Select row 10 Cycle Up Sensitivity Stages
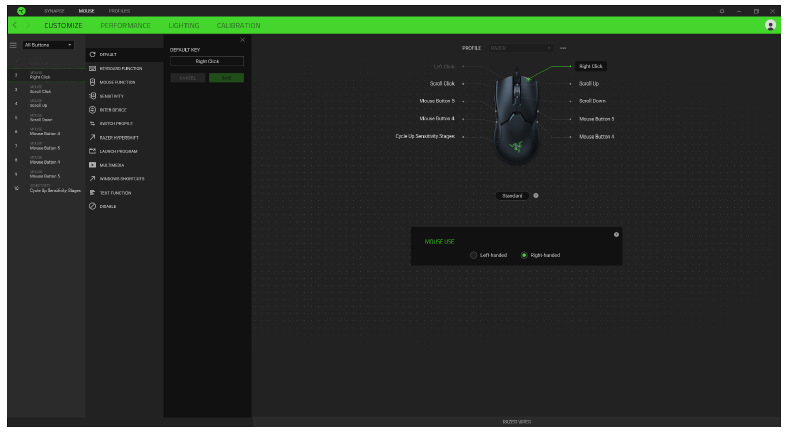790x437 pixels. [x=47, y=189]
